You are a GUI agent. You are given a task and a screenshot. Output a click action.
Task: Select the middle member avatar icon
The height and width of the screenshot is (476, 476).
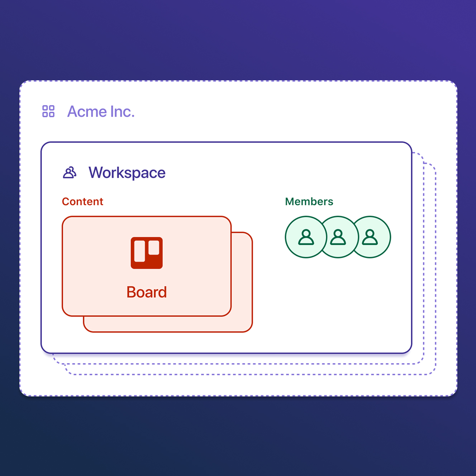point(338,236)
